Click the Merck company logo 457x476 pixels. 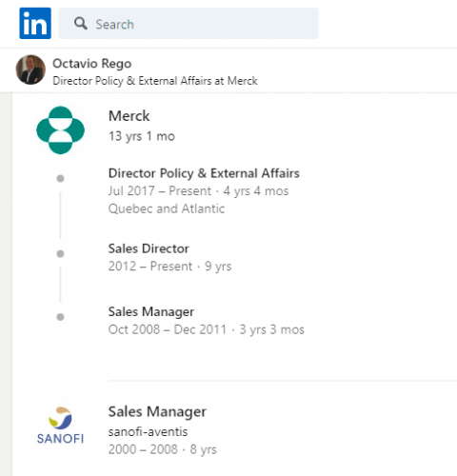60,130
